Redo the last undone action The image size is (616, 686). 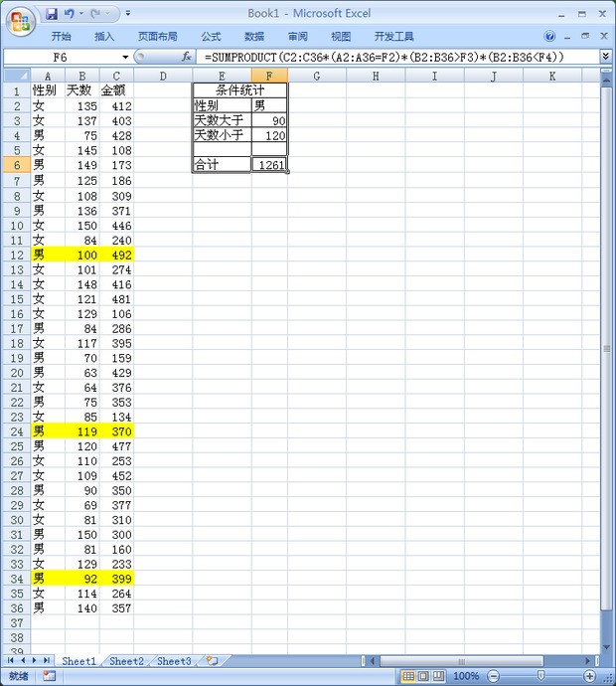point(95,14)
